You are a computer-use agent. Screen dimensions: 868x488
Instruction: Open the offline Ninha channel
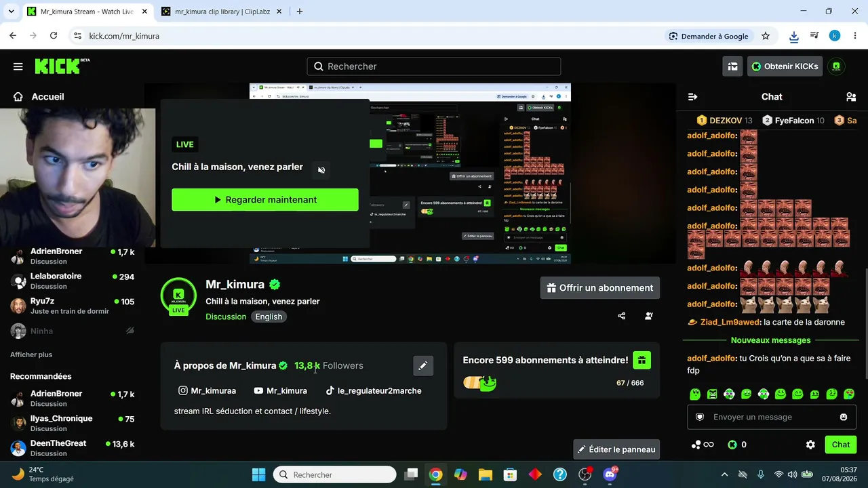(73, 331)
